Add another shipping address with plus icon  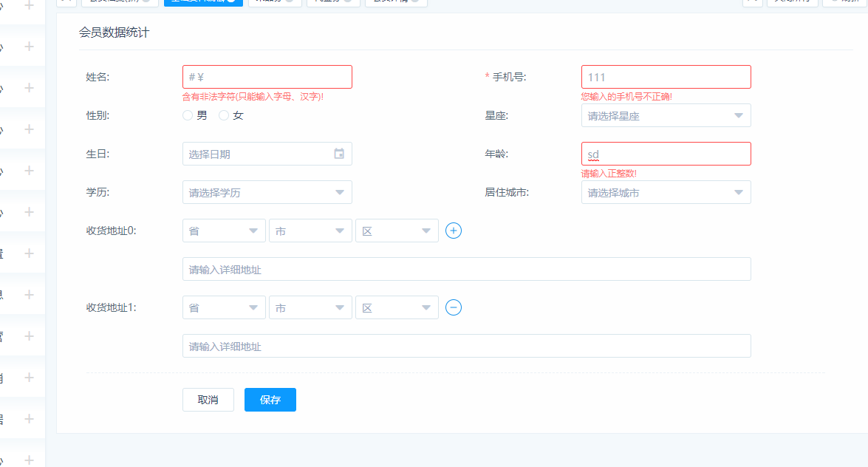pyautogui.click(x=454, y=231)
